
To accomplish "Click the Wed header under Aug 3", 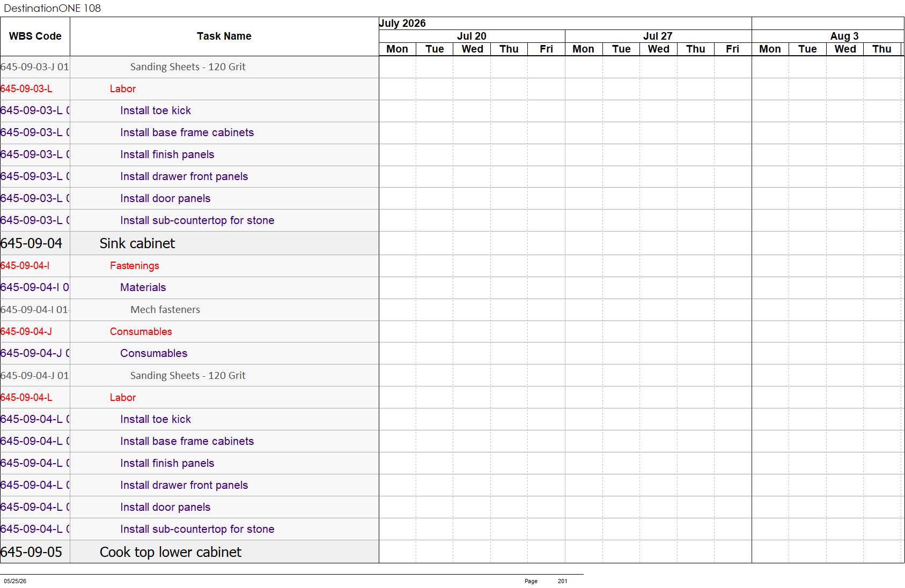I will (x=845, y=49).
